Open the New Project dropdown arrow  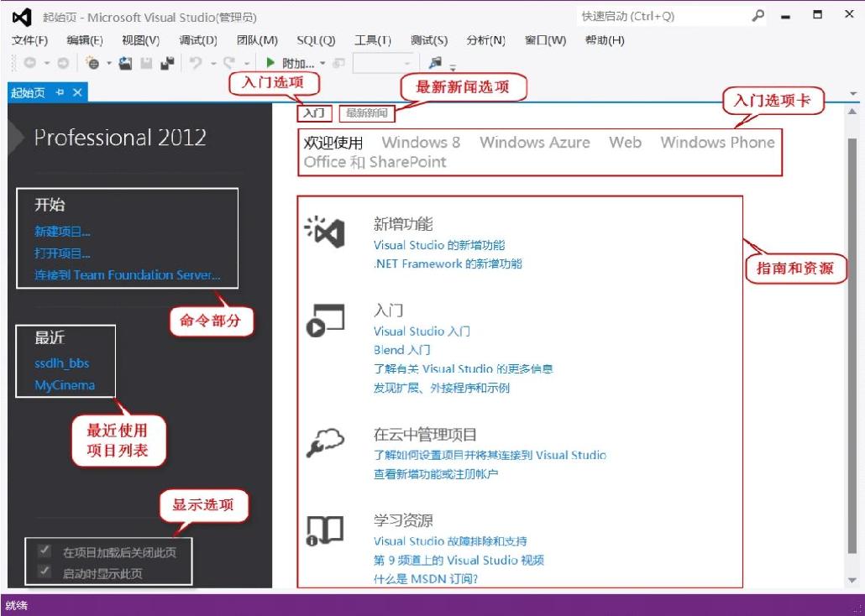pos(108,64)
